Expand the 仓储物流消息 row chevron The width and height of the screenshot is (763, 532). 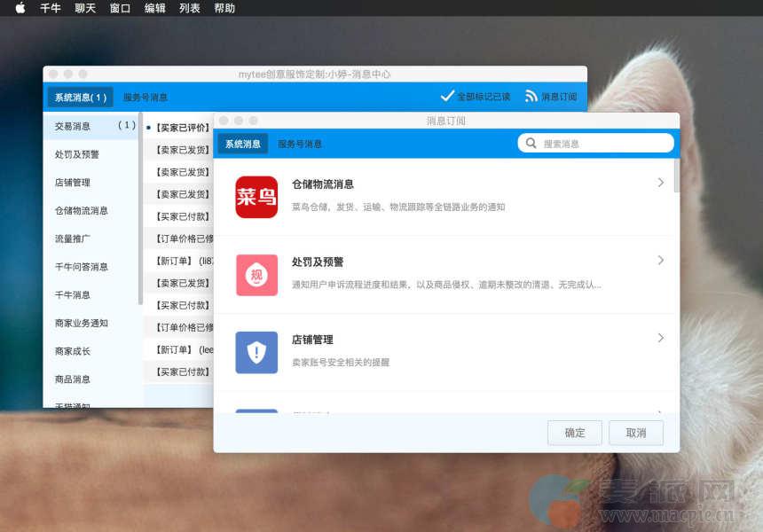click(x=660, y=183)
